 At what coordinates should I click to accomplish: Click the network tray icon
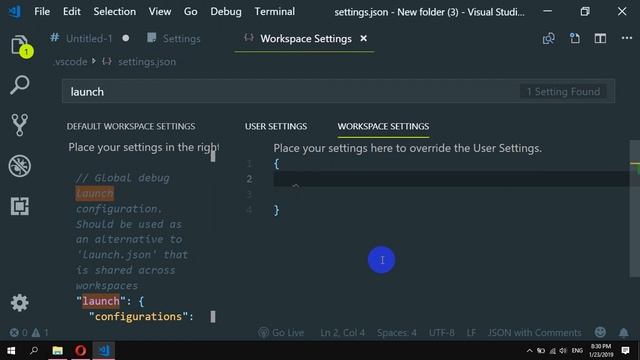(553, 351)
